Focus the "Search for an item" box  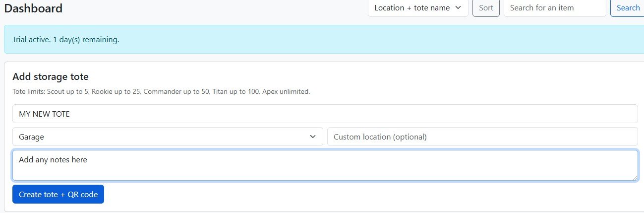554,8
